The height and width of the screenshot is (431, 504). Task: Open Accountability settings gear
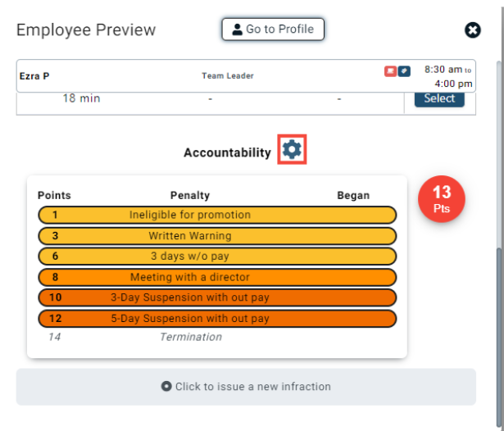point(292,151)
